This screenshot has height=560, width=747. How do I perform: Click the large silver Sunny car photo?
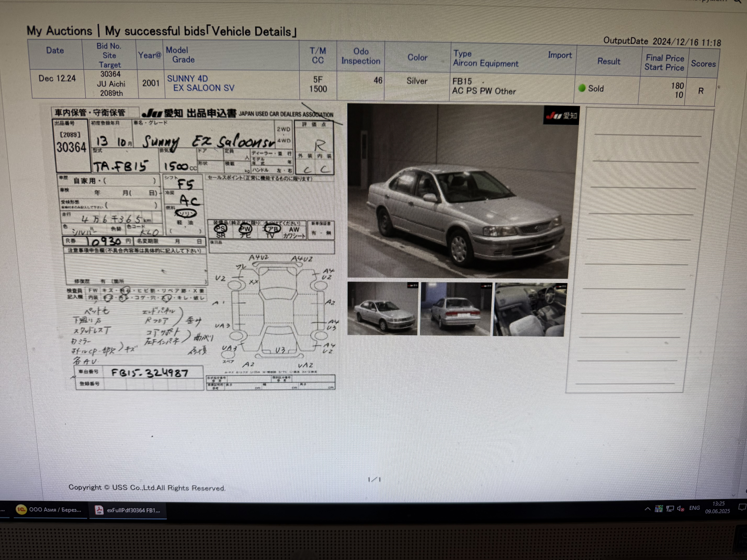(463, 191)
